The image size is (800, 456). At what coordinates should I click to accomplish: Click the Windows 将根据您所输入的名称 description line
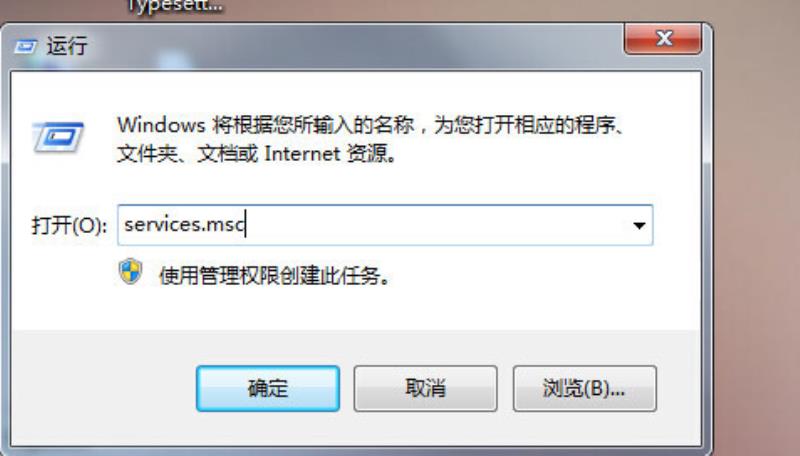click(371, 125)
